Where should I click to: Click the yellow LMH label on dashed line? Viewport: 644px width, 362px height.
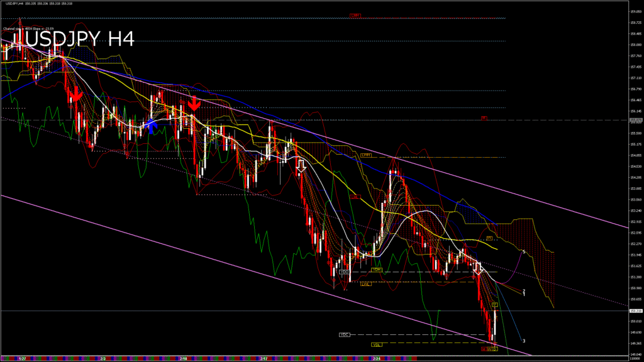click(x=365, y=155)
